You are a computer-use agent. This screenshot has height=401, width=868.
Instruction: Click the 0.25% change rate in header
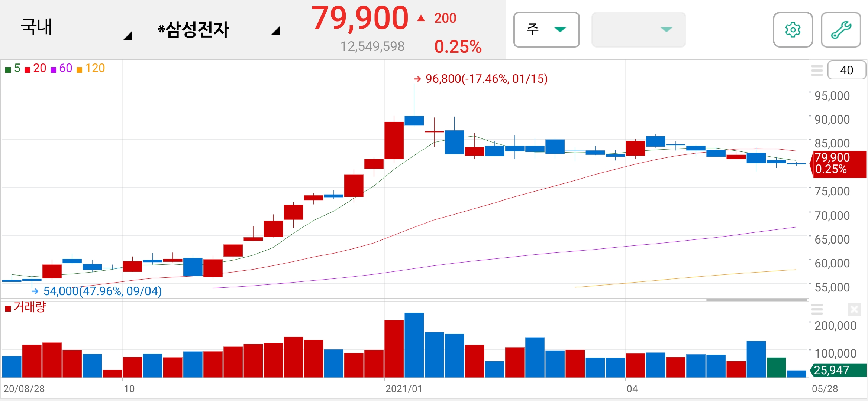coord(458,47)
